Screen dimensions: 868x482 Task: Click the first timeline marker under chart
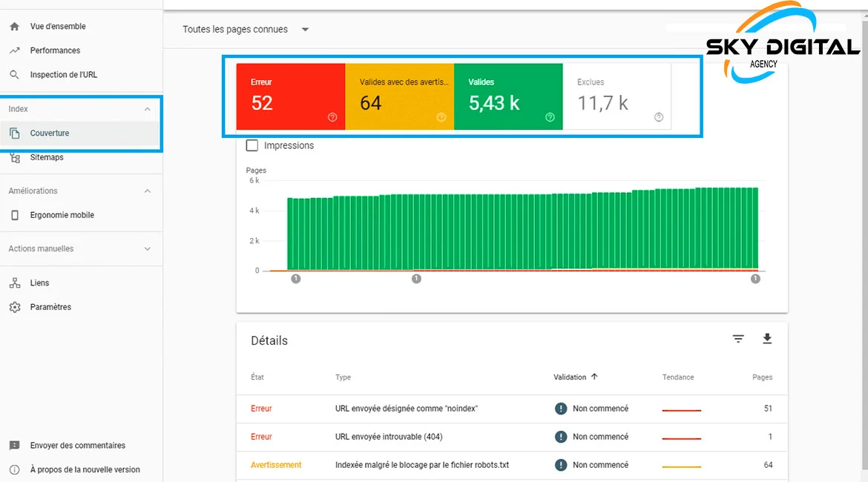click(x=296, y=279)
